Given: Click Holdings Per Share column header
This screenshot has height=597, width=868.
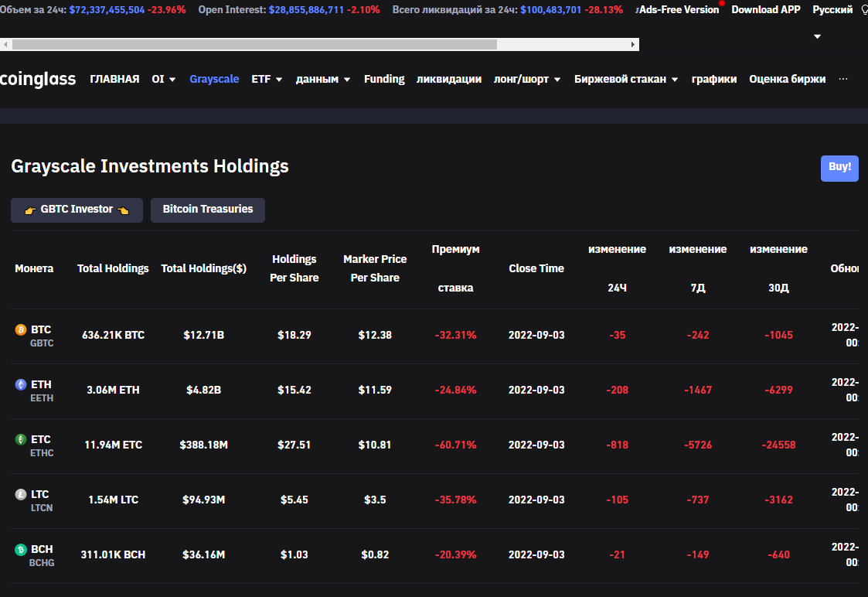Looking at the screenshot, I should click(294, 268).
